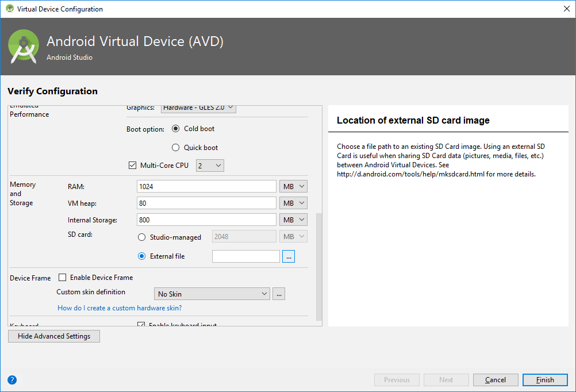
Task: Click the blue help question mark icon
Action: pos(12,379)
